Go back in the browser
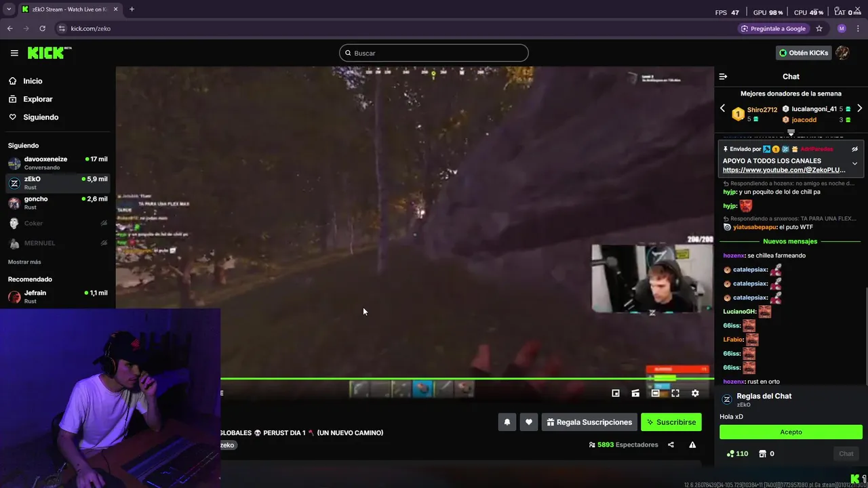Image resolution: width=868 pixels, height=488 pixels. 9,28
